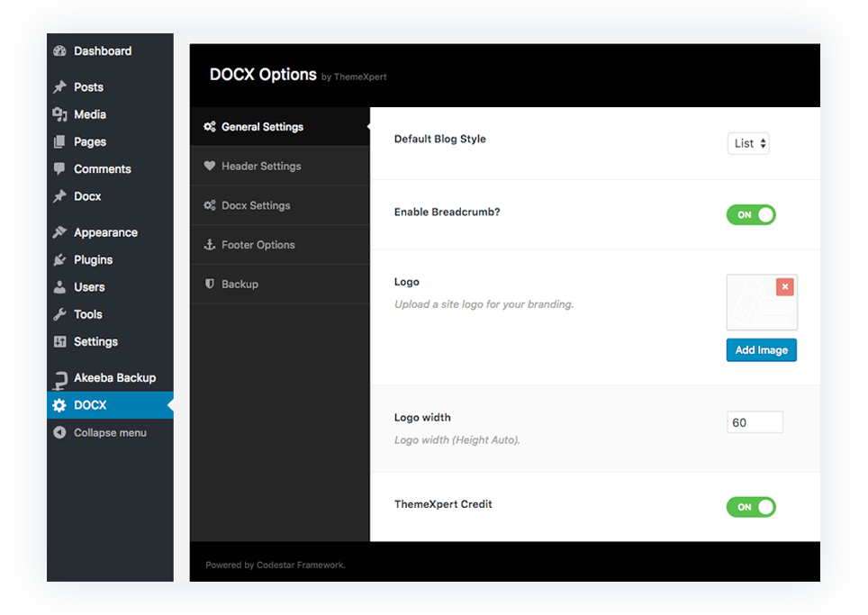This screenshot has width=868, height=615.
Task: Open the Akeeba Backup menu
Action: click(110, 378)
